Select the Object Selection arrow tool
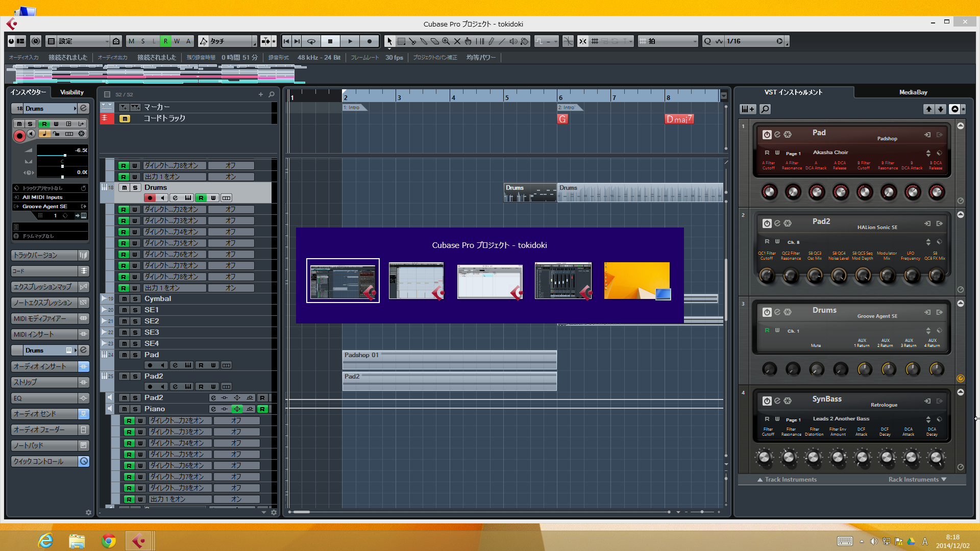Viewport: 980px width, 551px height. [x=389, y=41]
